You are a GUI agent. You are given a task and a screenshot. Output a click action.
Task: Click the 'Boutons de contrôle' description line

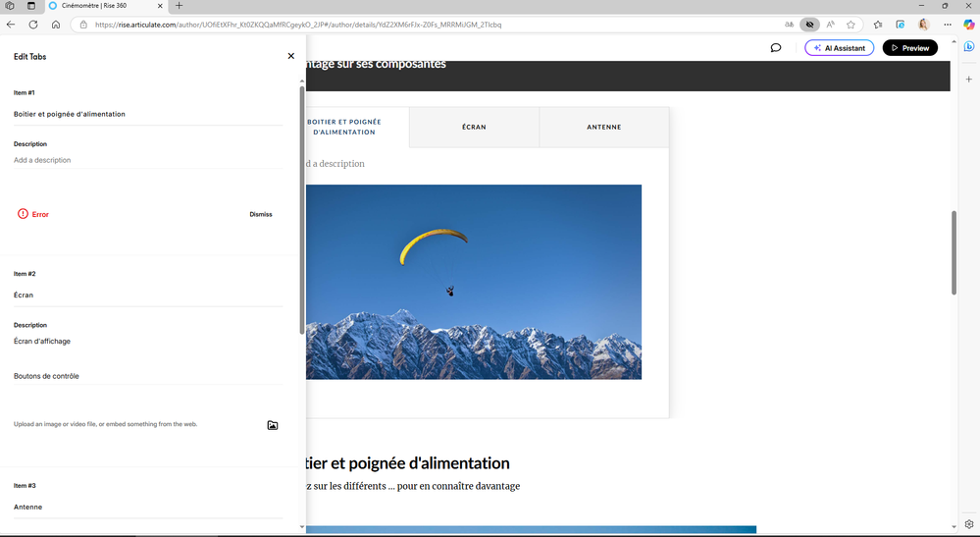tap(46, 376)
